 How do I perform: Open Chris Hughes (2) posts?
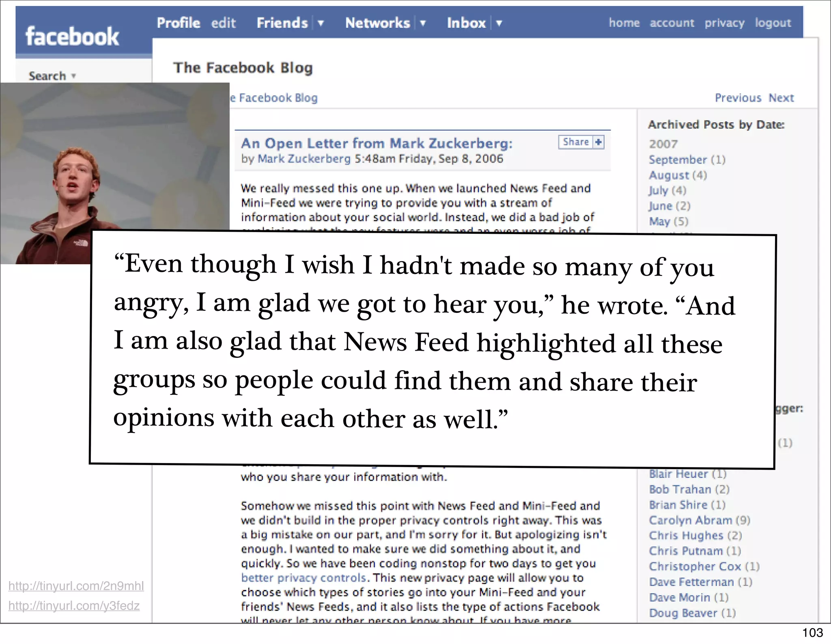(695, 536)
